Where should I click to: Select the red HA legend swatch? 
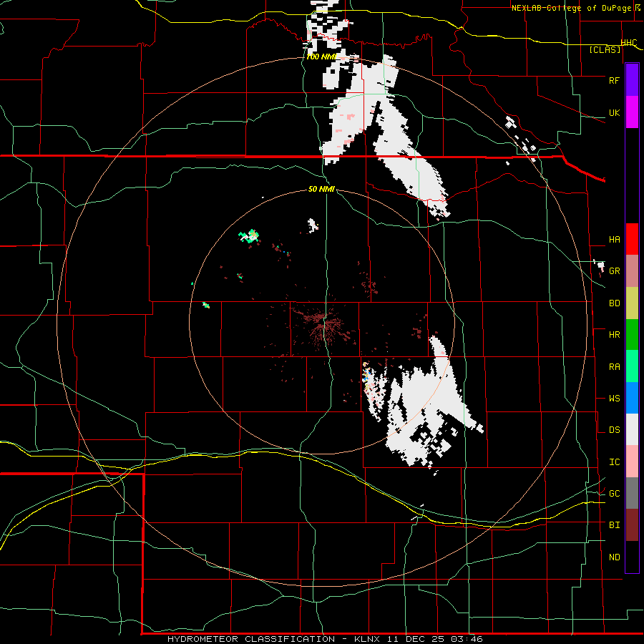click(x=632, y=239)
